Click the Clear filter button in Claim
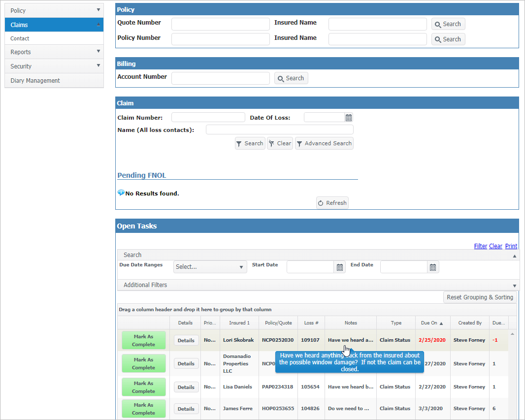 pos(280,143)
